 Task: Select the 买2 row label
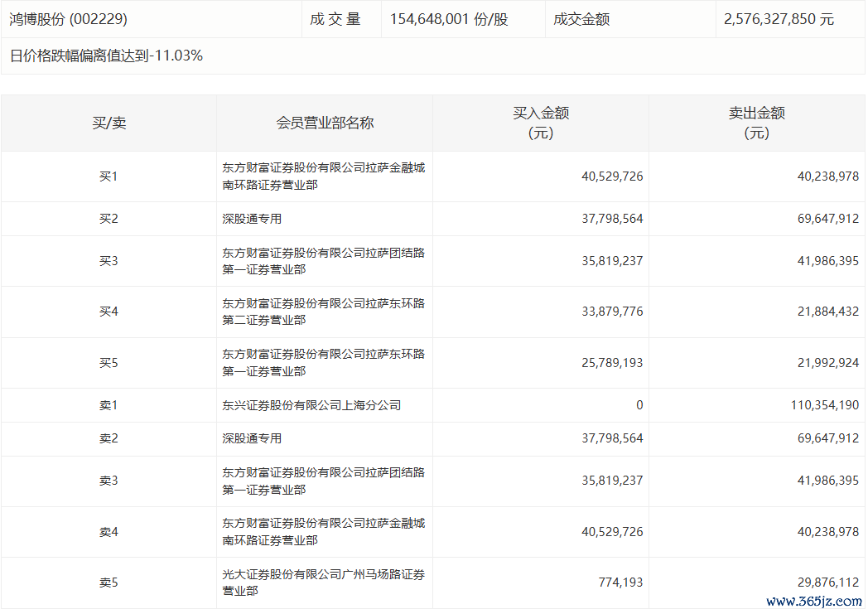(x=108, y=219)
